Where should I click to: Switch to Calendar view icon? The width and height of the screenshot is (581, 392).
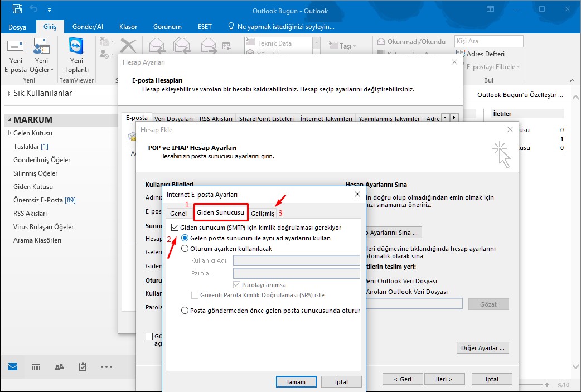click(36, 367)
